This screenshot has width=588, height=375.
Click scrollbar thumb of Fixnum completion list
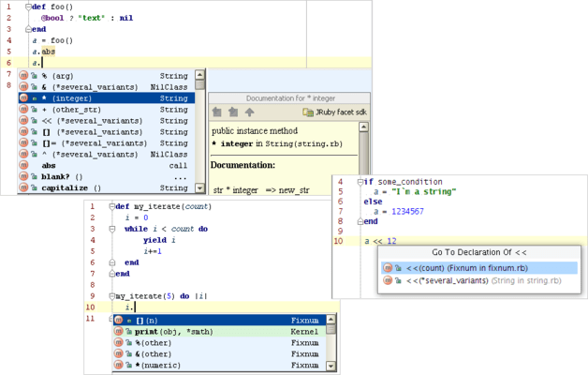click(331, 329)
